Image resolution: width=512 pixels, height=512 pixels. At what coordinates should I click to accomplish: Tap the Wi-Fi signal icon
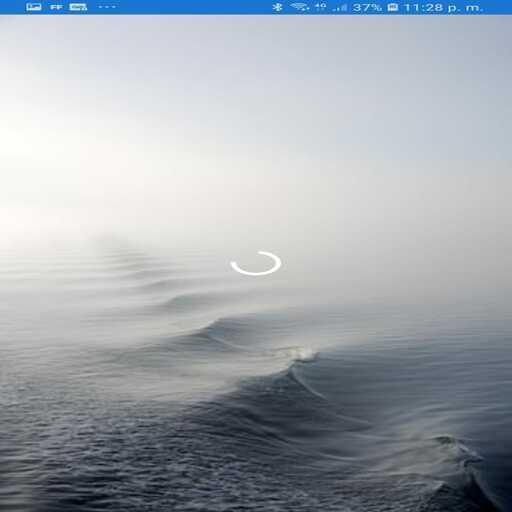pos(299,7)
